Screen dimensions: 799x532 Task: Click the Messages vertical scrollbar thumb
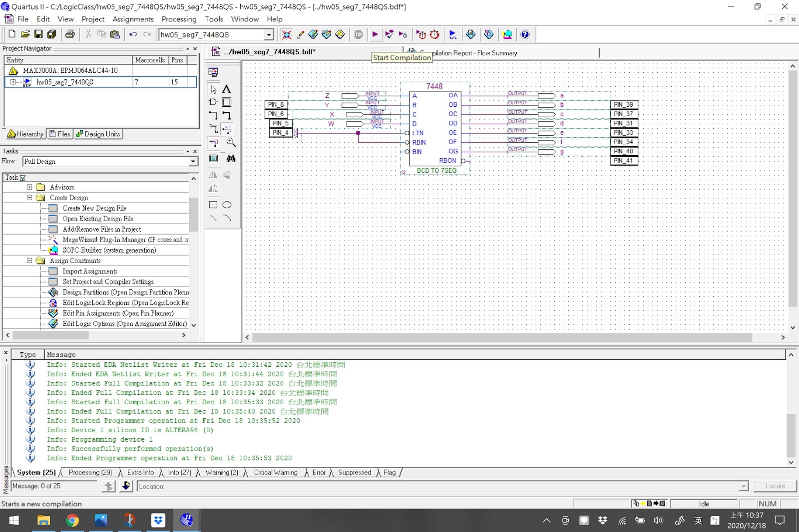tap(791, 435)
